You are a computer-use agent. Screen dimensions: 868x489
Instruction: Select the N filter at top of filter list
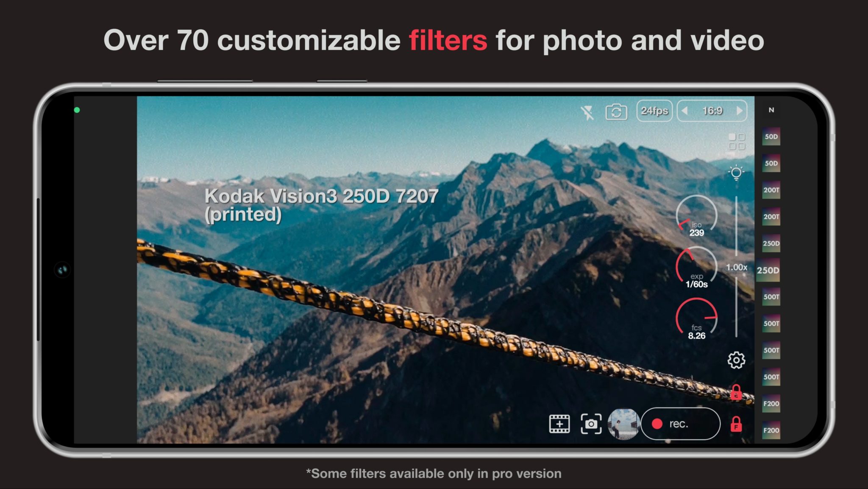point(771,110)
